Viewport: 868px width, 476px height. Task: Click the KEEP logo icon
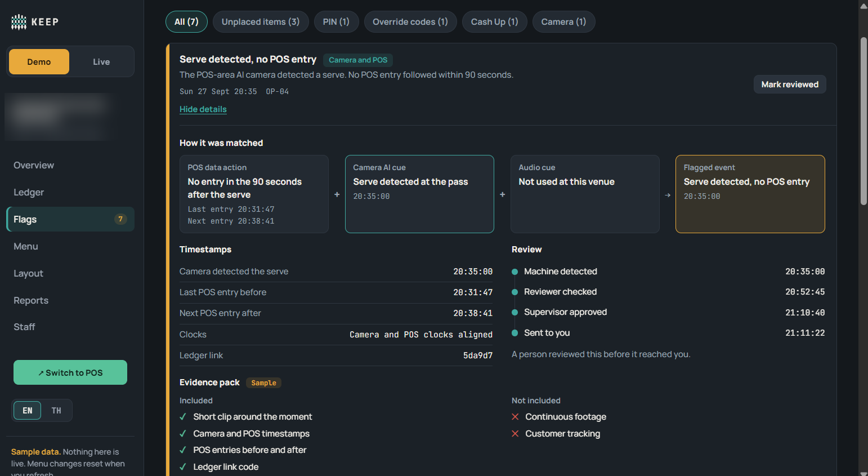(x=19, y=22)
